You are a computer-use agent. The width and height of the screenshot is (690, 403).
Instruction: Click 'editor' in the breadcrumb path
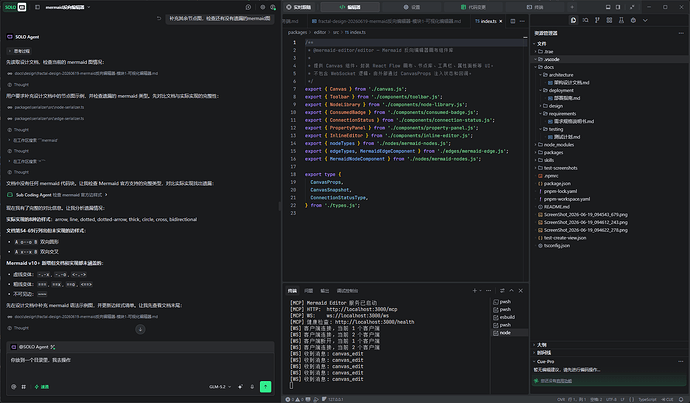320,32
